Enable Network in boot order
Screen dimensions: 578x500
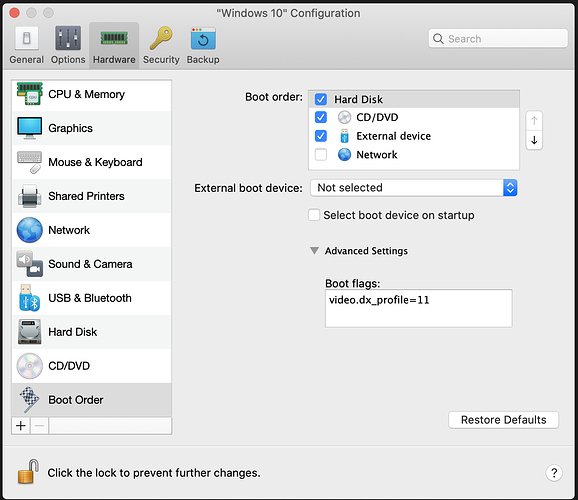(x=321, y=154)
